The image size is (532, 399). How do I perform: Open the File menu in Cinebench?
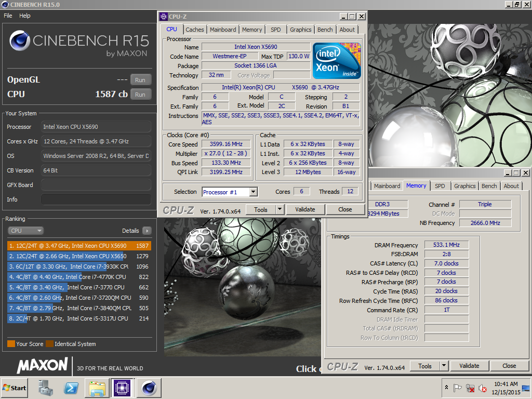point(8,16)
